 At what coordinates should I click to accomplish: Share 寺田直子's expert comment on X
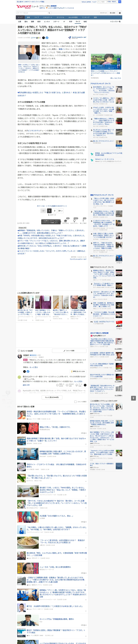click(25, 371)
